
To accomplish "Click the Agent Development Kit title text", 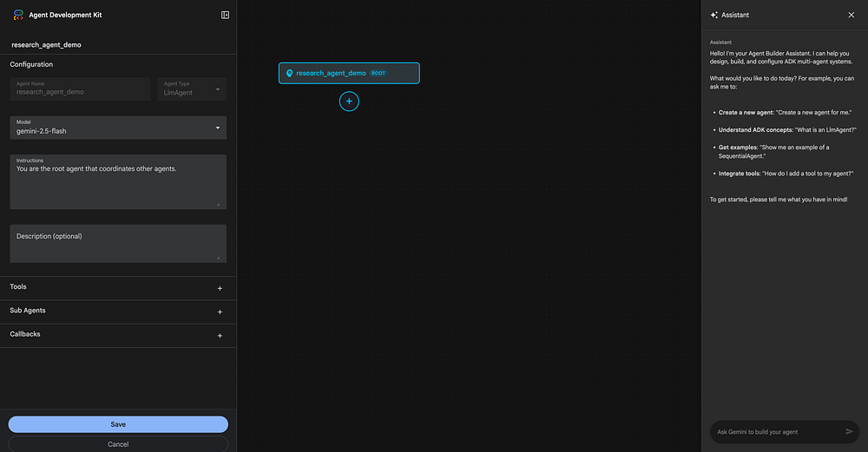I will click(x=65, y=15).
